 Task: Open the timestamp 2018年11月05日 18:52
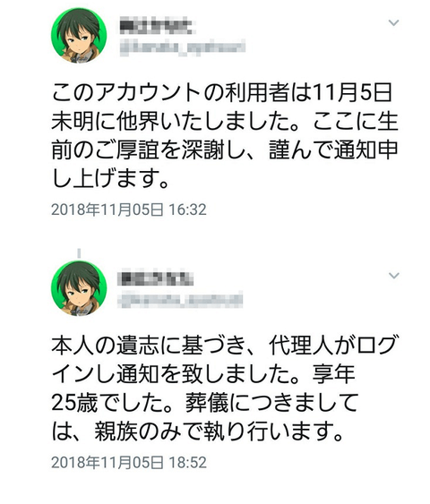[x=129, y=462]
